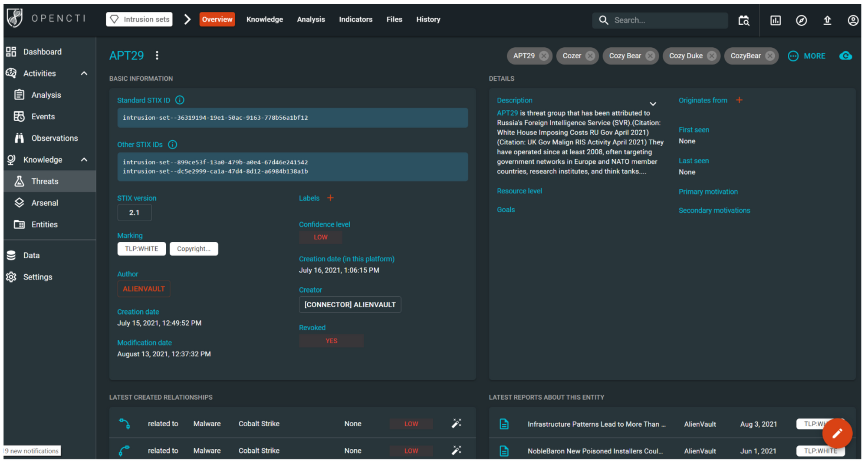The width and height of the screenshot is (868, 464).
Task: Click first relationship's outgoing arrow icon
Action: point(124,423)
